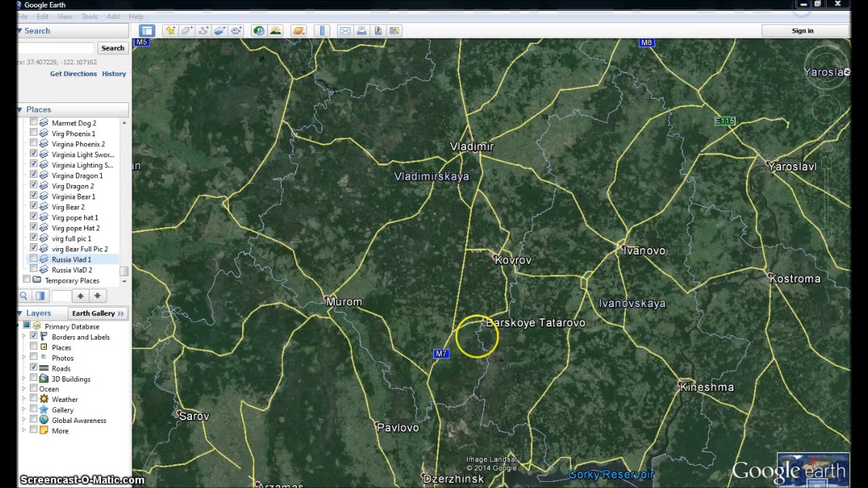This screenshot has width=868, height=488.
Task: Expand the Global Awareness layer tree
Action: click(x=24, y=420)
